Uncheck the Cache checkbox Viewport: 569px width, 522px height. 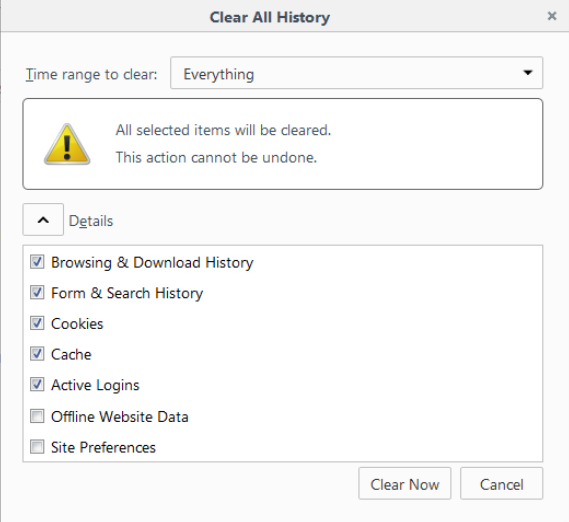click(x=37, y=354)
